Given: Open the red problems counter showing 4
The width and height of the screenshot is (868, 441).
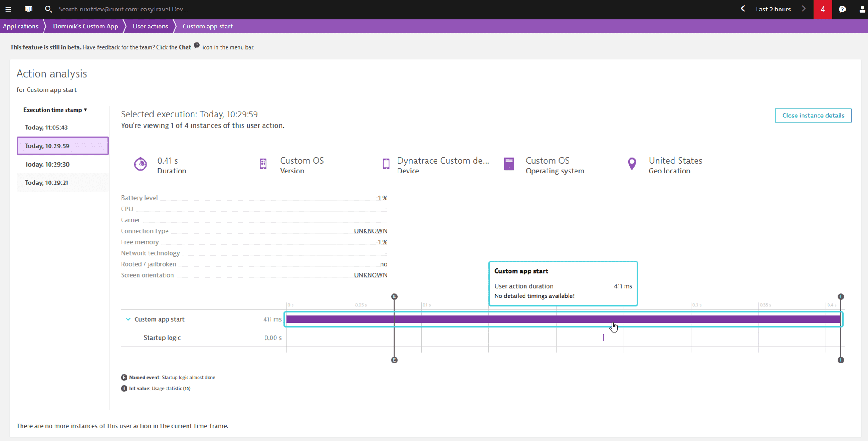Looking at the screenshot, I should (x=823, y=9).
